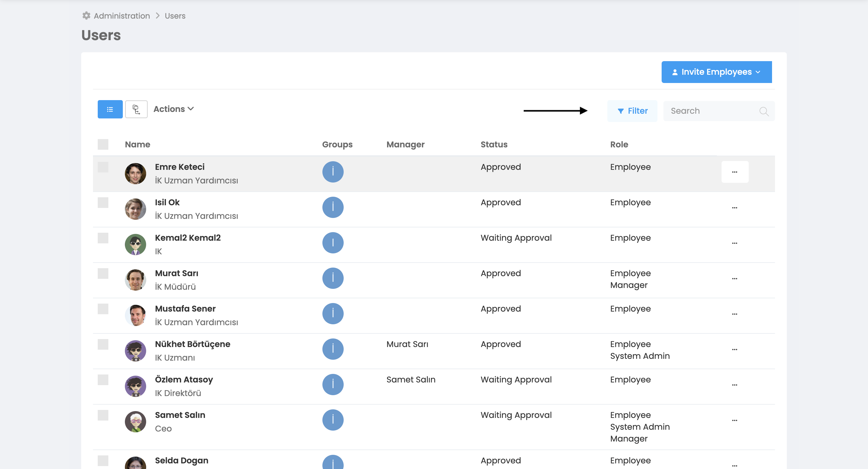
Task: Open the Kemal2 Kemal2 user profile link
Action: 188,238
